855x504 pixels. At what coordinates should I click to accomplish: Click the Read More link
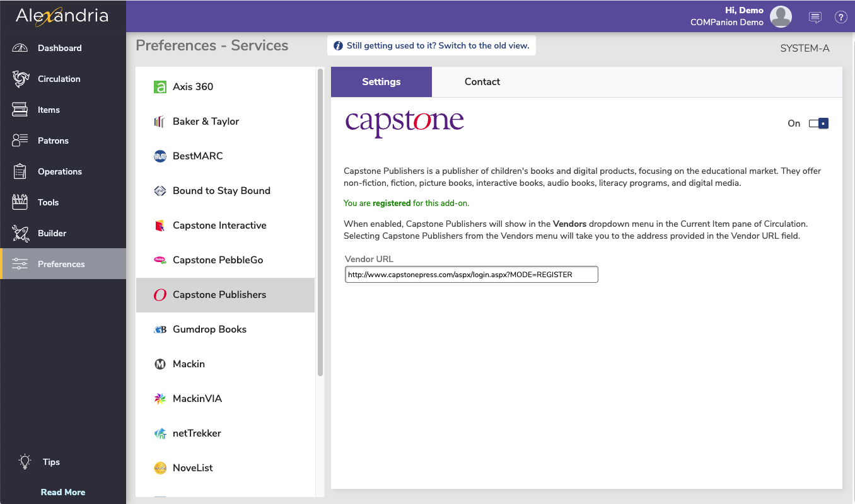[63, 492]
